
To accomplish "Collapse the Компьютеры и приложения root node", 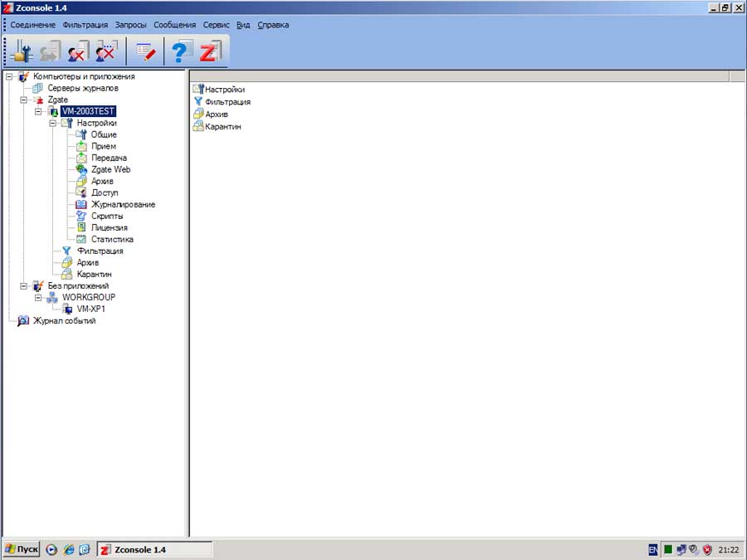I will 9,76.
